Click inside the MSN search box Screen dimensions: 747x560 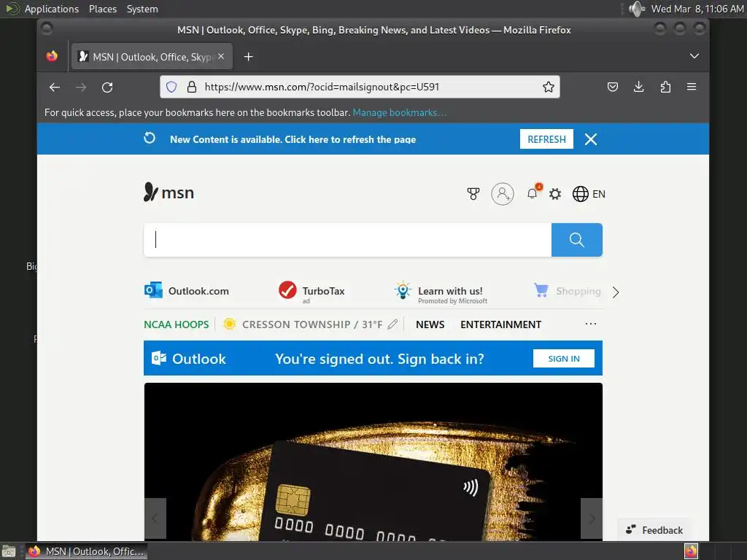pyautogui.click(x=348, y=239)
